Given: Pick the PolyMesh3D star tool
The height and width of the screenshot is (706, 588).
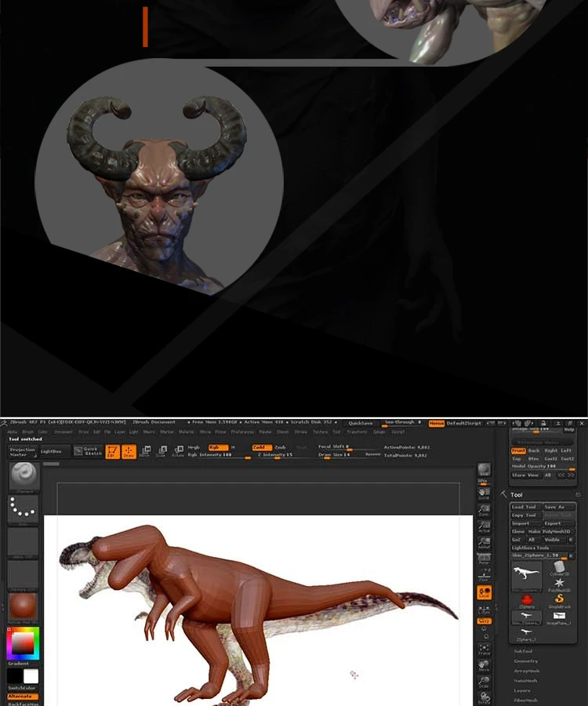Looking at the screenshot, I should pos(560,585).
